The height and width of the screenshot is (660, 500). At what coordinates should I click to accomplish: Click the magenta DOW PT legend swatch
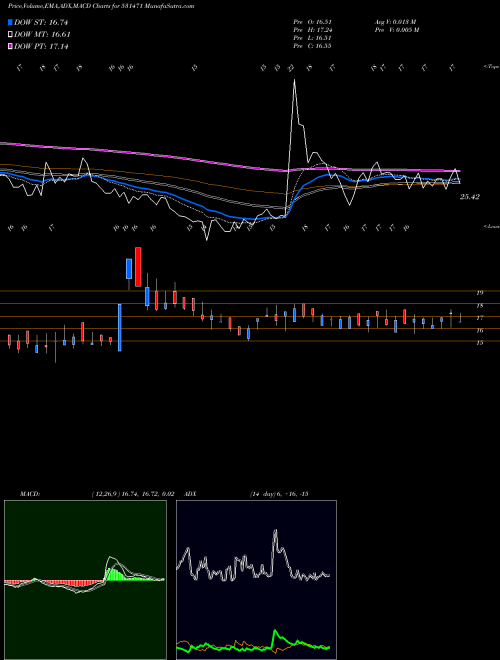(10, 46)
